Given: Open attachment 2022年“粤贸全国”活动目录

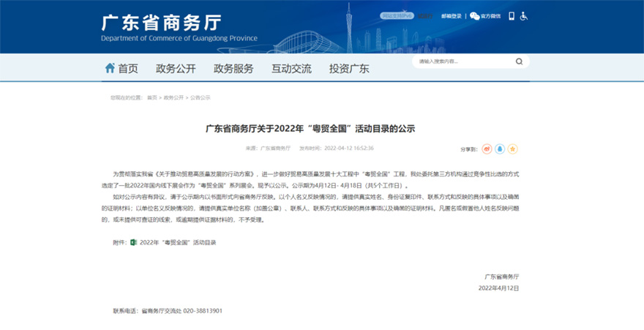Looking at the screenshot, I should 178,243.
